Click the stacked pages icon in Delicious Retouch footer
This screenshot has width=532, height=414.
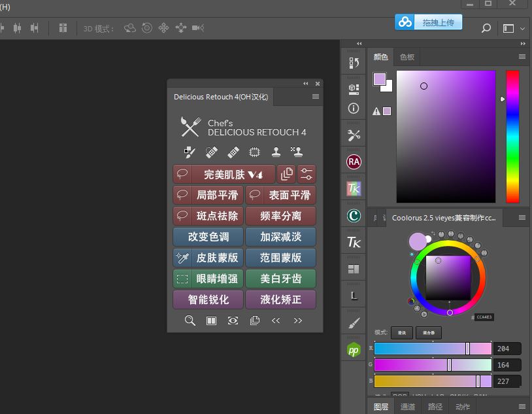(254, 320)
